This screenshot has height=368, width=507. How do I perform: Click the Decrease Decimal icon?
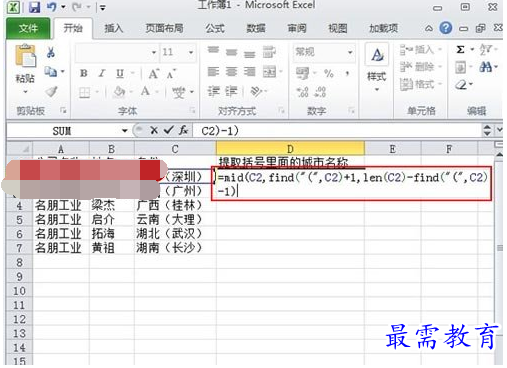(320, 92)
